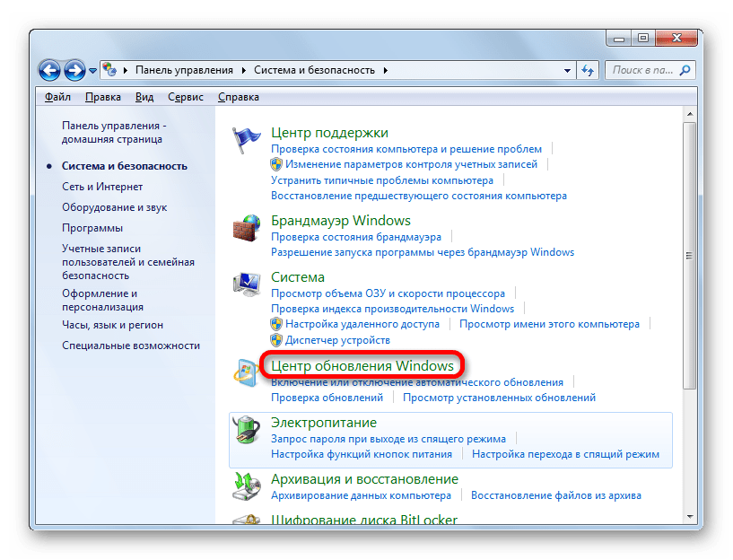Viewport: 733px width, 560px height.
Task: Expand the address bar history dropdown
Action: pyautogui.click(x=567, y=70)
